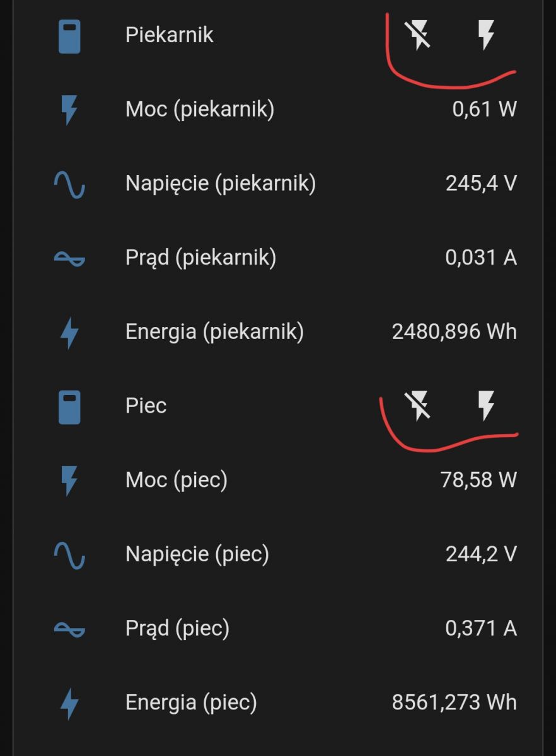Click the Napięcie (piec) sine wave icon
Viewport: 556px width, 756px height.
tap(69, 555)
